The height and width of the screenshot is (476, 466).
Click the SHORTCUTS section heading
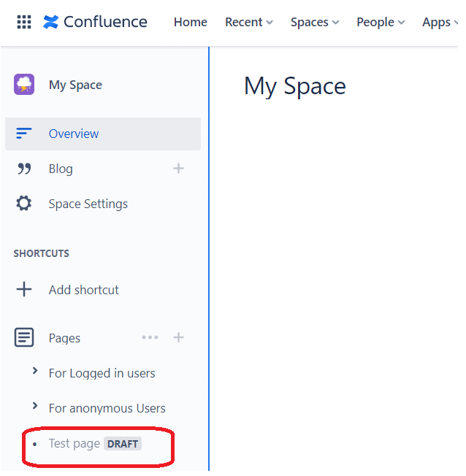42,253
